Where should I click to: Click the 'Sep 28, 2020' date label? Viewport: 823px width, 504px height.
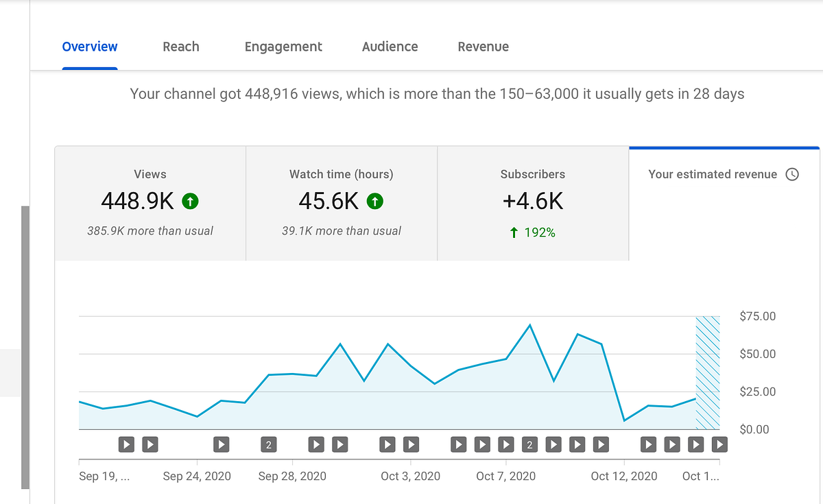[292, 476]
